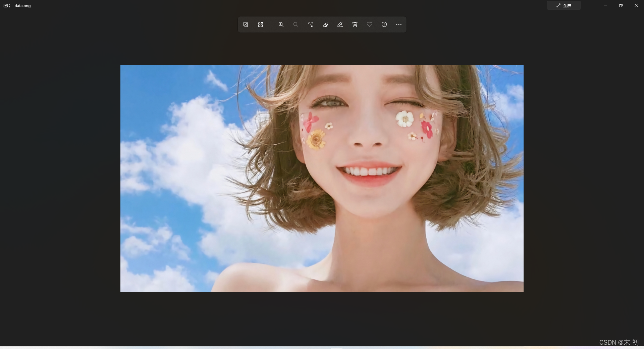Delete data.png using the trash icon

(x=355, y=24)
